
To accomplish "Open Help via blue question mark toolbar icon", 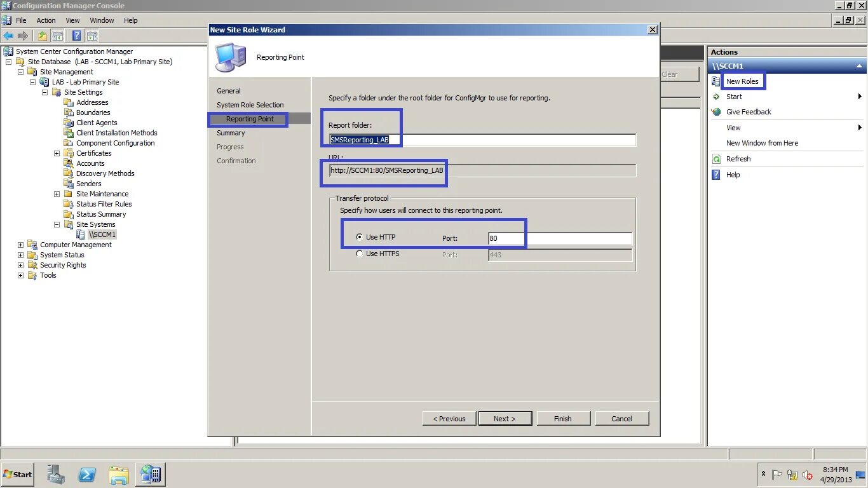I will pos(77,36).
